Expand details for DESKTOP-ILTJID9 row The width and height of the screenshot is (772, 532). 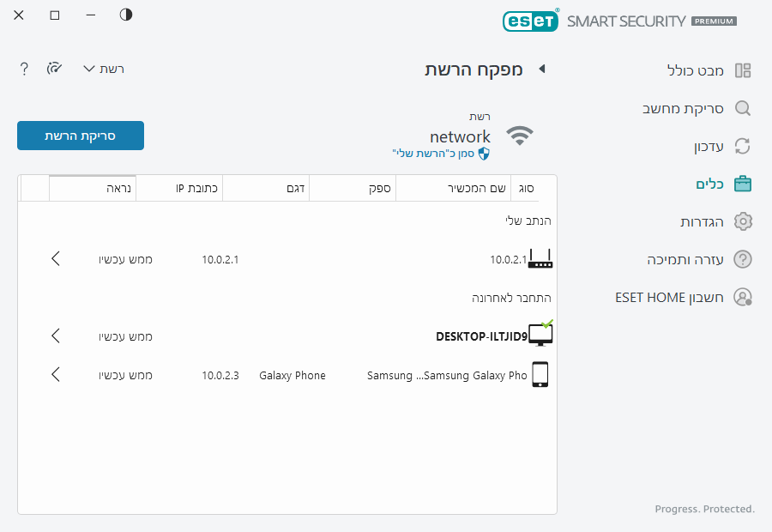[56, 336]
